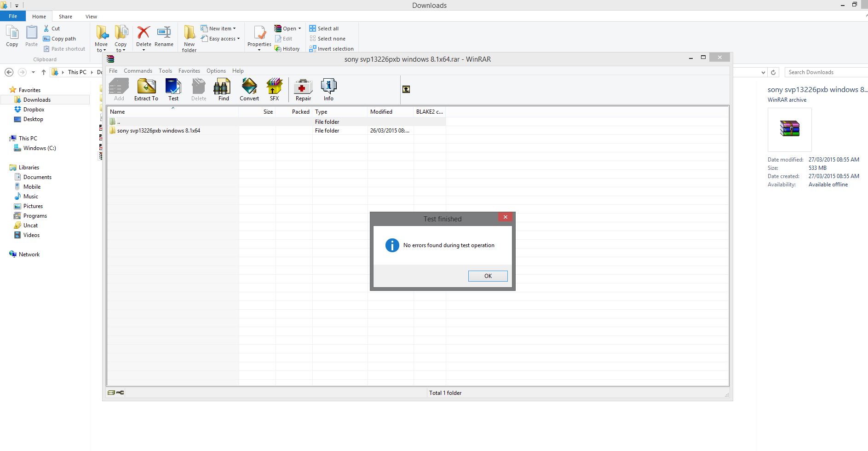Switch to the View ribbon tab

pos(91,17)
